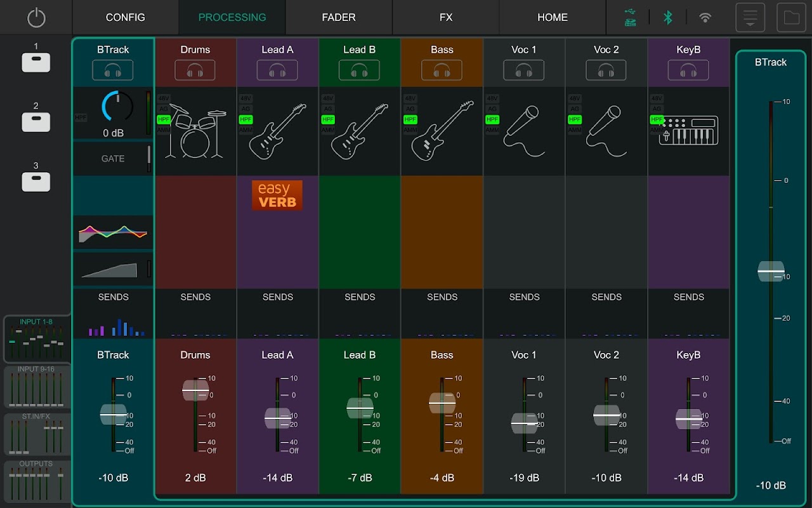Select the INPUT 9-16 channel bank
This screenshot has width=812, height=508.
[36, 387]
